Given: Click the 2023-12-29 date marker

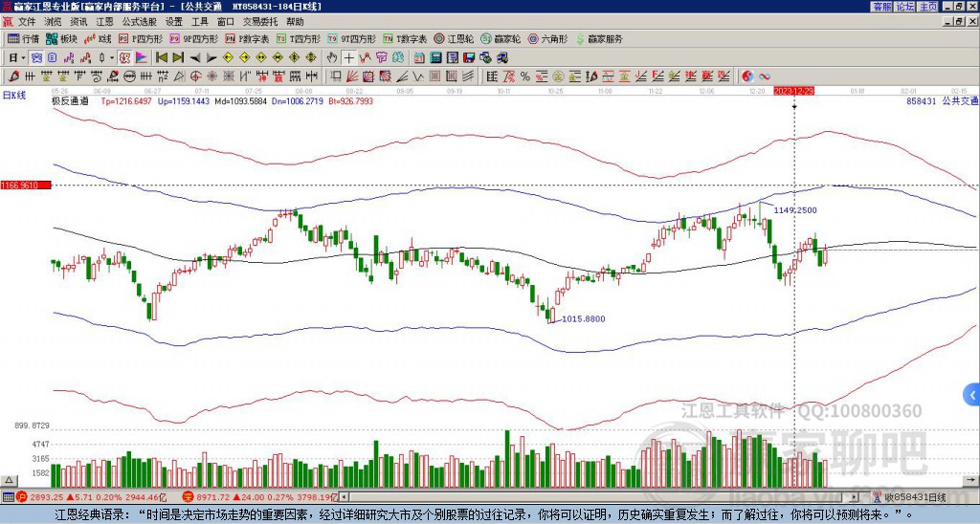Looking at the screenshot, I should click(x=793, y=91).
